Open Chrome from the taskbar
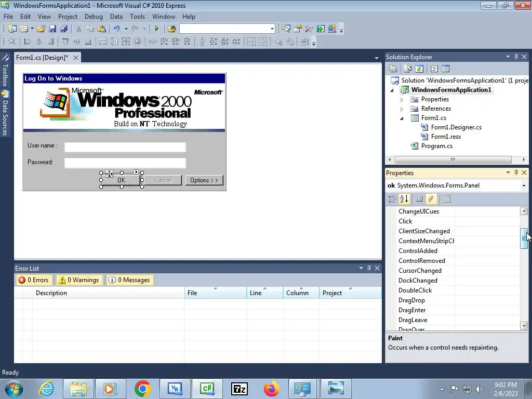This screenshot has height=399, width=532. [x=142, y=389]
